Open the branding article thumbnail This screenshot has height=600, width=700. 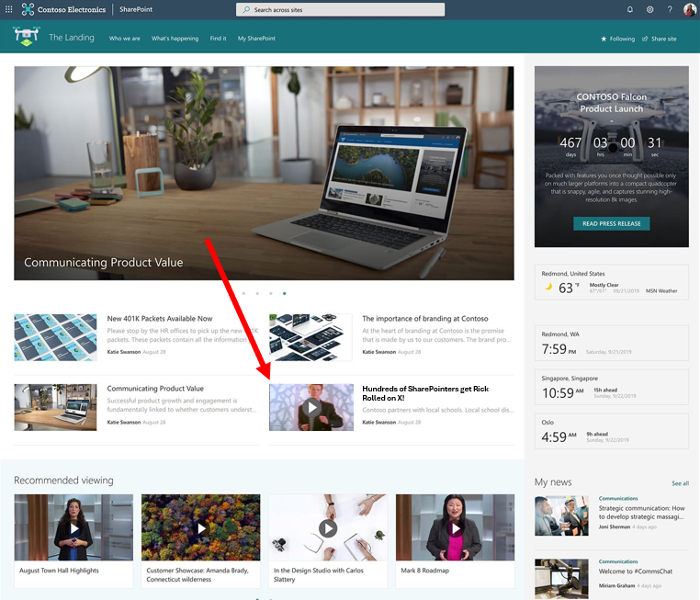[310, 337]
